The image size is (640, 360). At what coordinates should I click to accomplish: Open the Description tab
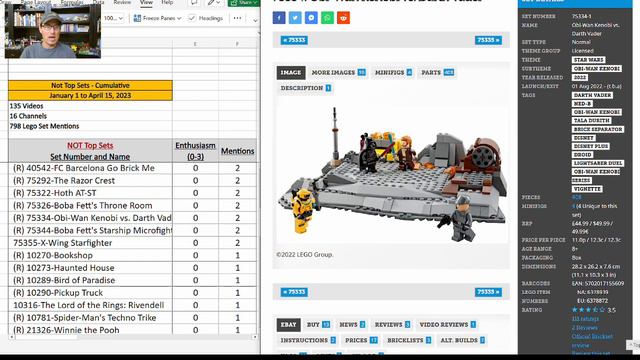tap(306, 88)
